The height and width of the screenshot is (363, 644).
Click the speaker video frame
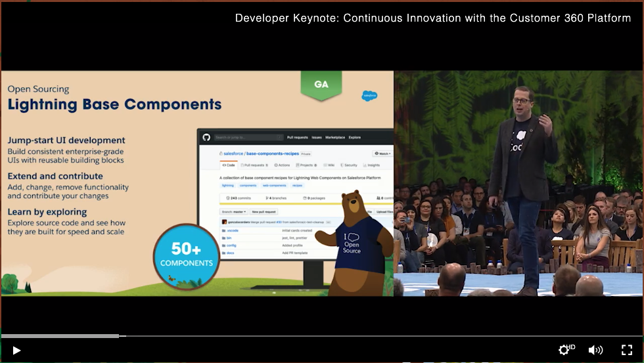pyautogui.click(x=518, y=183)
